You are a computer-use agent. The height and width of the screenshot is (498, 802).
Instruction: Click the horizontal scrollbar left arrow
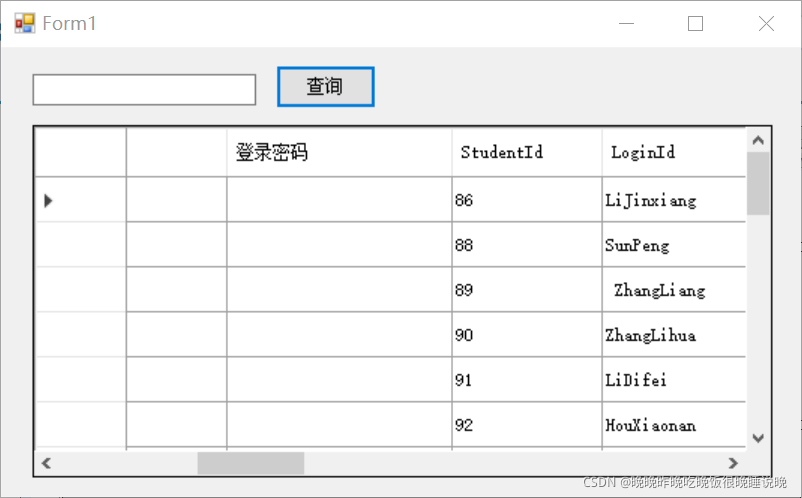(46, 463)
